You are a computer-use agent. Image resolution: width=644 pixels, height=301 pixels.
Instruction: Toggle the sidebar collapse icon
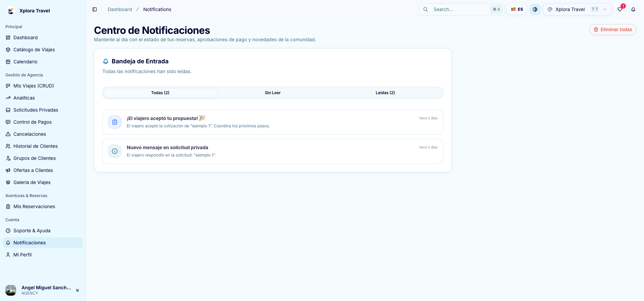click(95, 9)
